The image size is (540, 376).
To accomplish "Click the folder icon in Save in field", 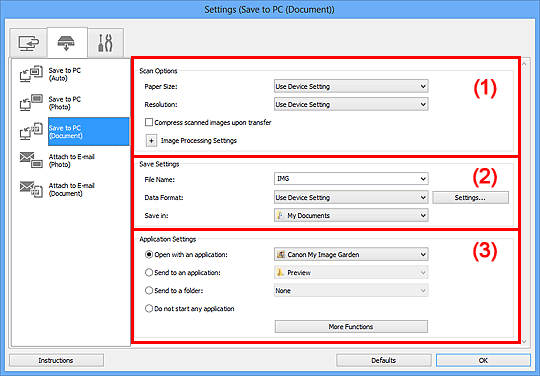I will pos(280,216).
